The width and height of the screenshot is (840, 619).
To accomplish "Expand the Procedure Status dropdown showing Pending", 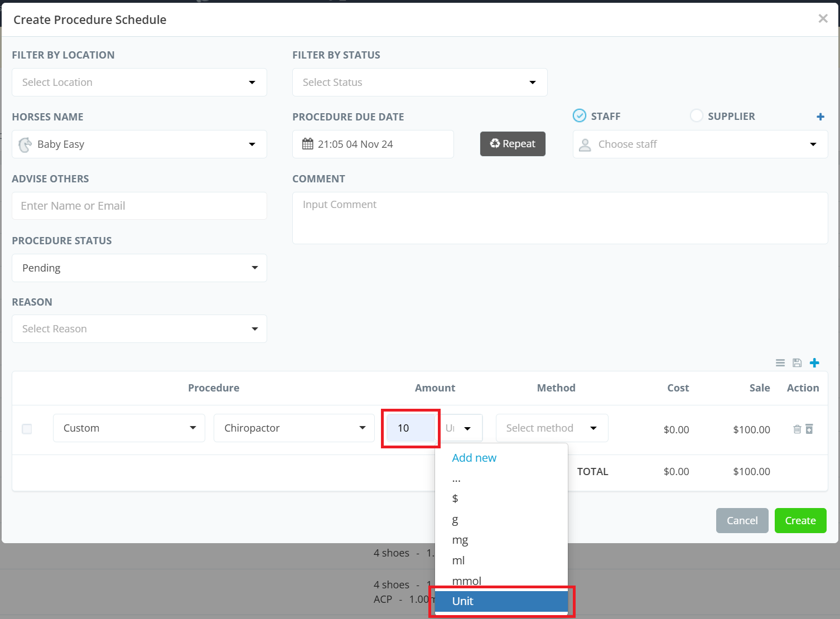I will point(139,268).
